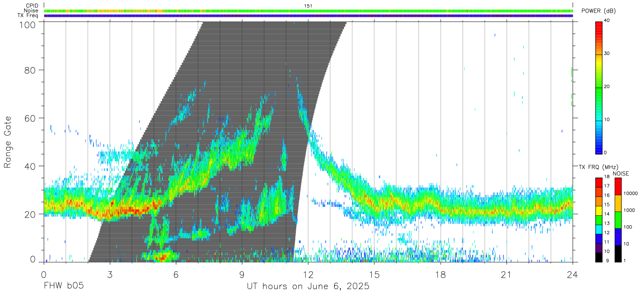The height and width of the screenshot is (297, 644).
Task: Click the 9 label on TX frequency legend
Action: click(606, 260)
